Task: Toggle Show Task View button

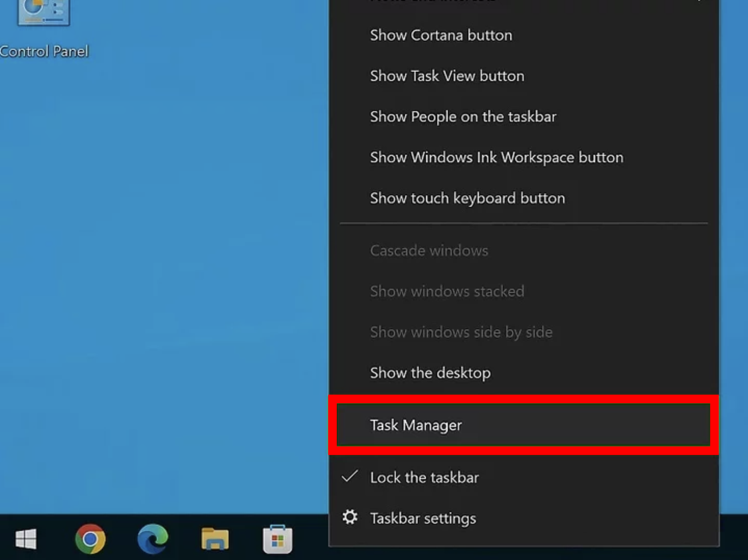Action: [446, 76]
